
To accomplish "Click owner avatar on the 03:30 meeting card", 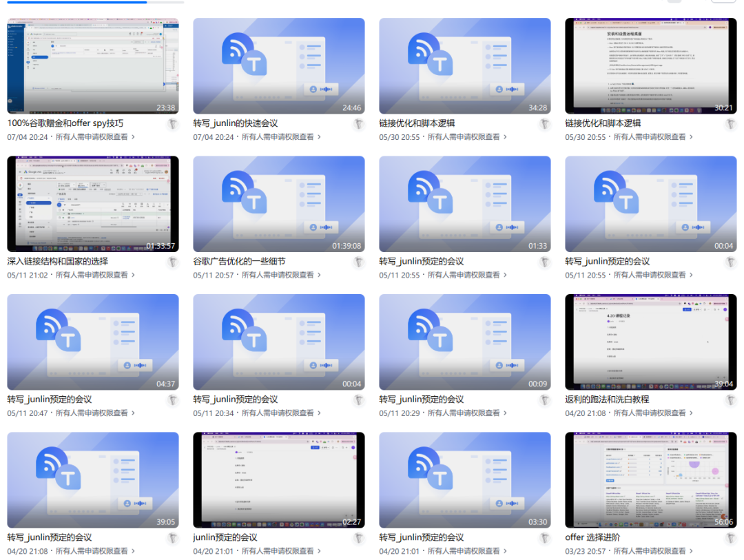I will coord(545,539).
